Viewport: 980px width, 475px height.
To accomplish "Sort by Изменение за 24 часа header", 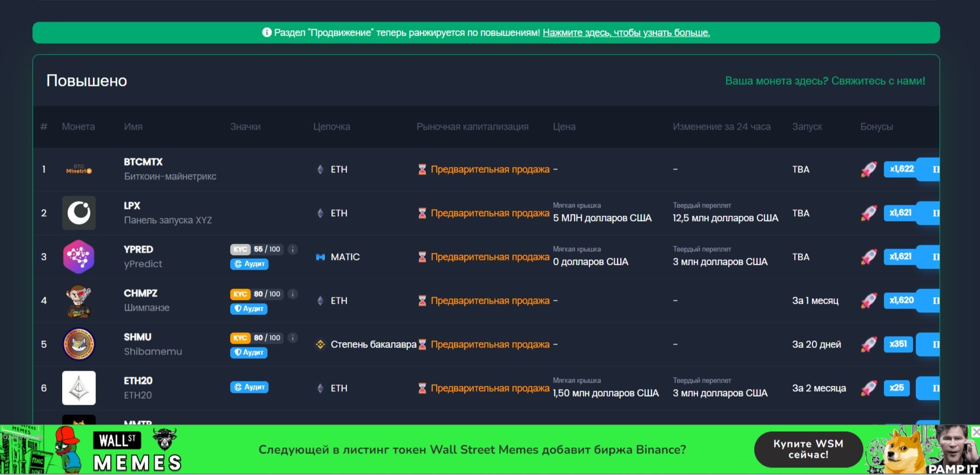I will click(x=722, y=126).
